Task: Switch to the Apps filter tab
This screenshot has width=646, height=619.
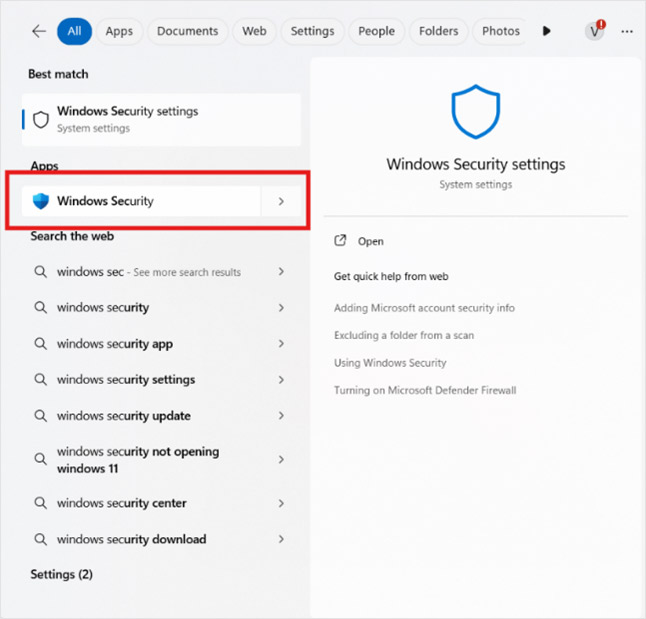Action: pos(119,31)
